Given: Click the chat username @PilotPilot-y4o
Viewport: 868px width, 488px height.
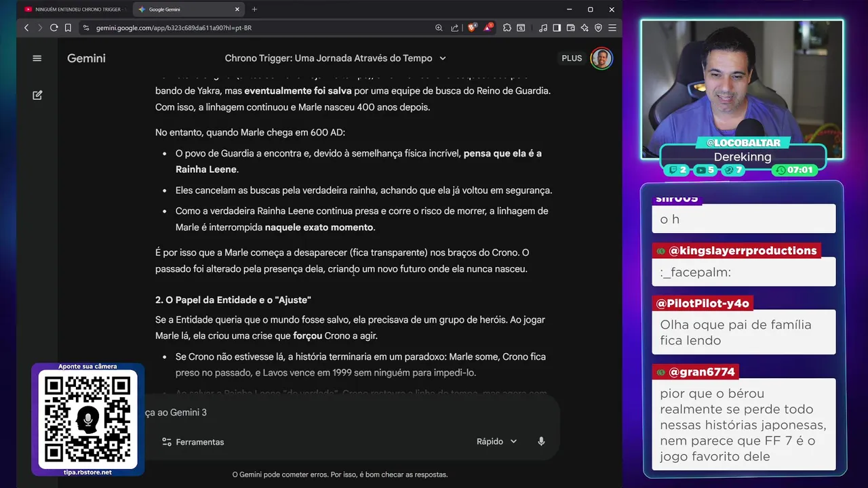Looking at the screenshot, I should (703, 304).
